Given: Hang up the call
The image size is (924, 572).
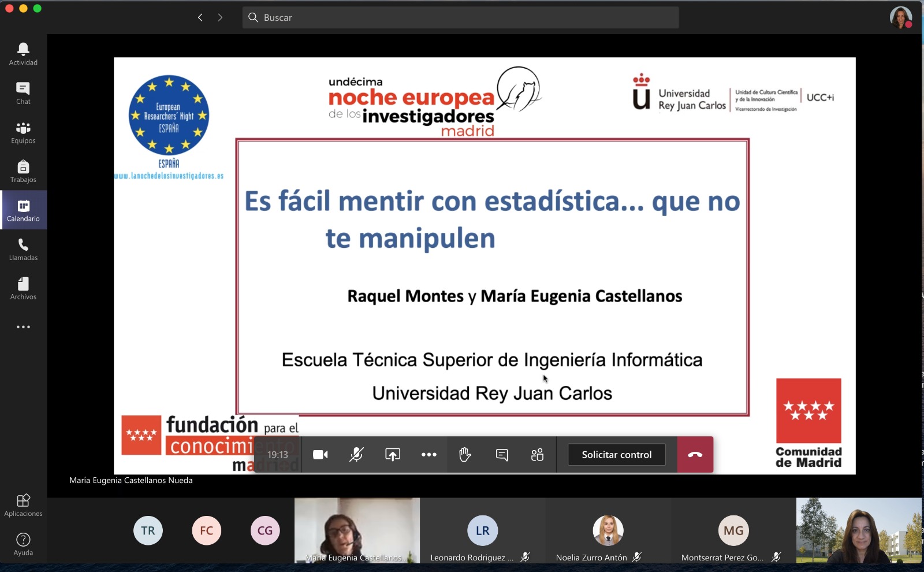Looking at the screenshot, I should coord(695,455).
